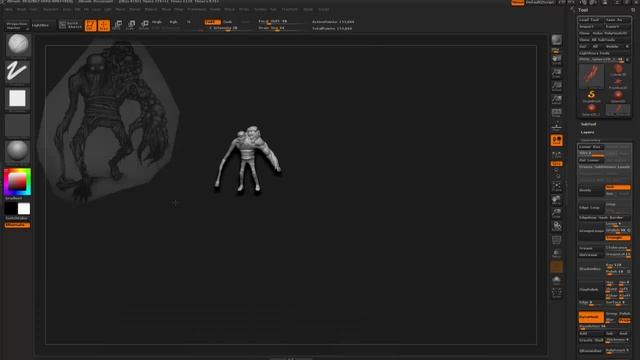
Task: Open the stroke type selector
Action: [17, 71]
